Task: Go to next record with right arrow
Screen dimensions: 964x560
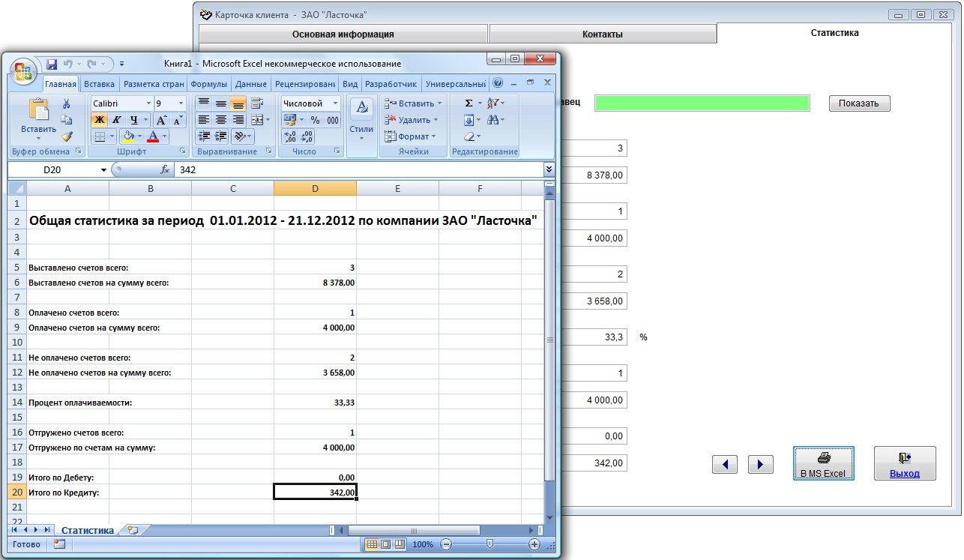Action: pyautogui.click(x=761, y=464)
